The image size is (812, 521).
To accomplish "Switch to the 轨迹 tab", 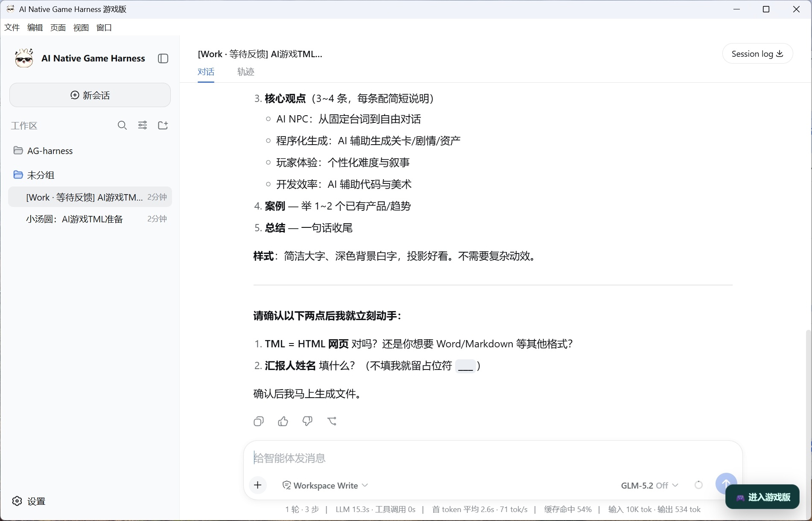I will [245, 72].
